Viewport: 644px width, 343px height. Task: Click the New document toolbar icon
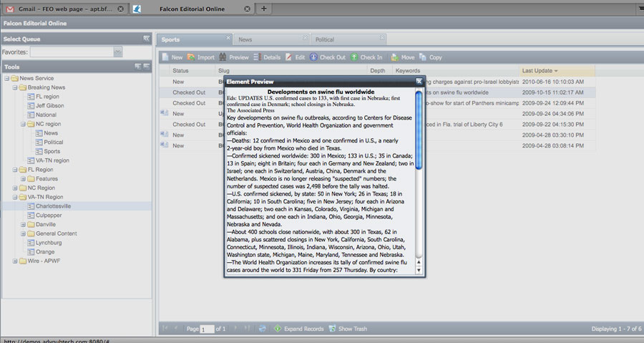pyautogui.click(x=165, y=57)
